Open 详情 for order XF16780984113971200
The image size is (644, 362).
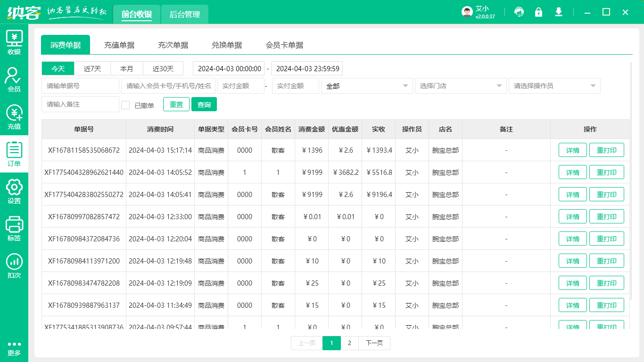click(573, 261)
